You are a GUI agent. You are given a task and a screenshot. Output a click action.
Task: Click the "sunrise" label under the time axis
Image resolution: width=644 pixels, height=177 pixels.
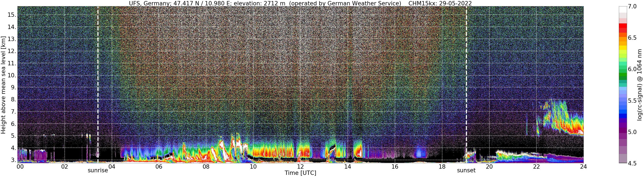coord(98,171)
